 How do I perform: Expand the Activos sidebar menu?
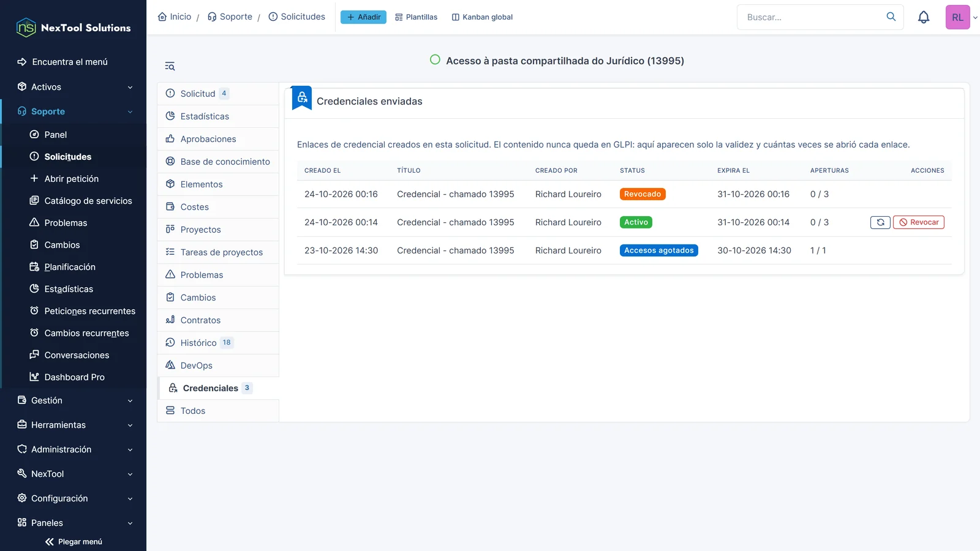point(73,87)
